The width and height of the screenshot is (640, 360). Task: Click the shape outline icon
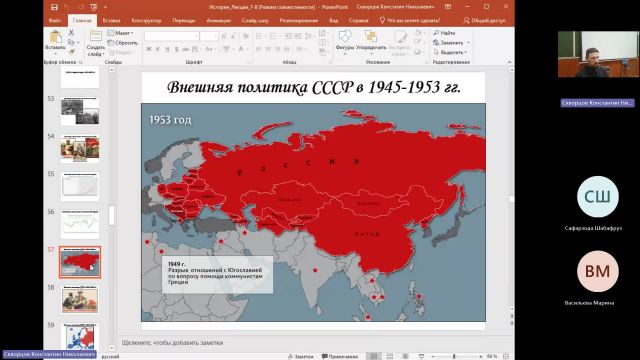[x=418, y=42]
